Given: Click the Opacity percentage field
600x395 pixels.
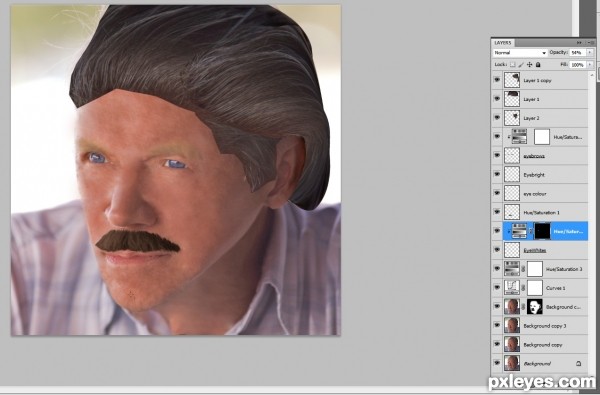Looking at the screenshot, I should [578, 52].
